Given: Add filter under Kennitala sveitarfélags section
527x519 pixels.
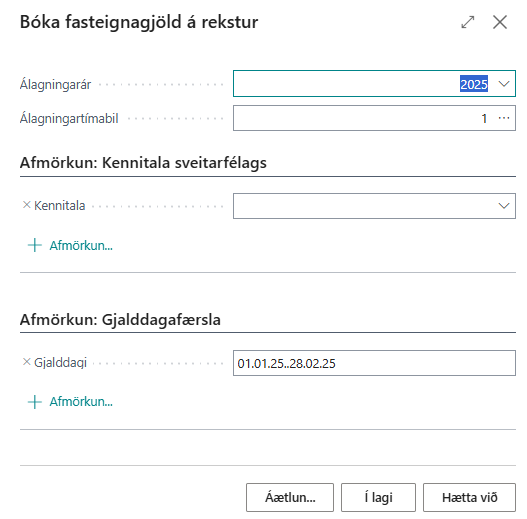Looking at the screenshot, I should [70, 245].
